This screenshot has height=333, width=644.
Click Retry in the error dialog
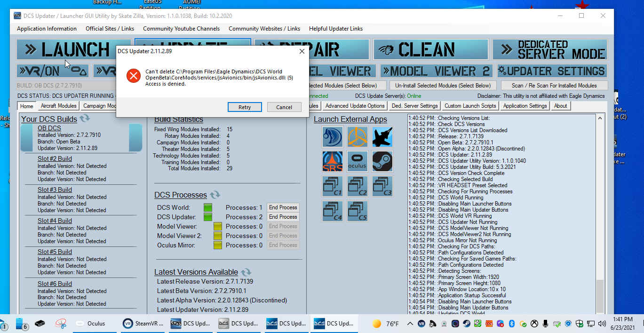[245, 107]
